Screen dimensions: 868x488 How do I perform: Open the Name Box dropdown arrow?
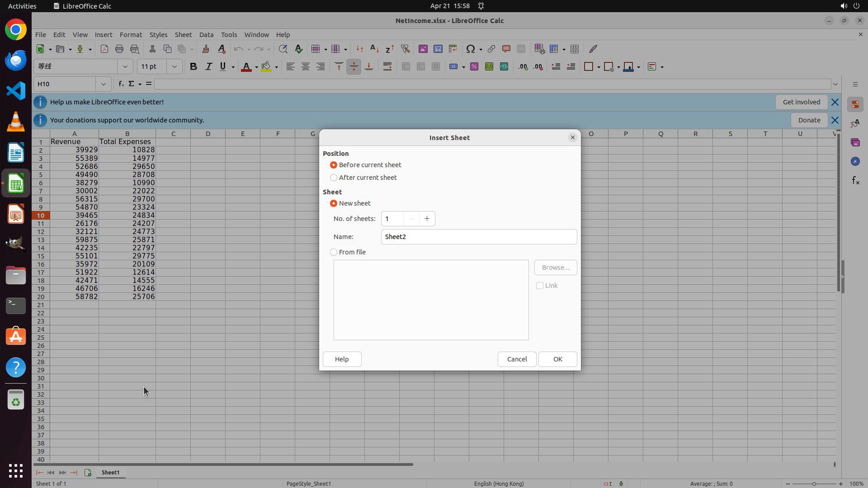tap(104, 84)
